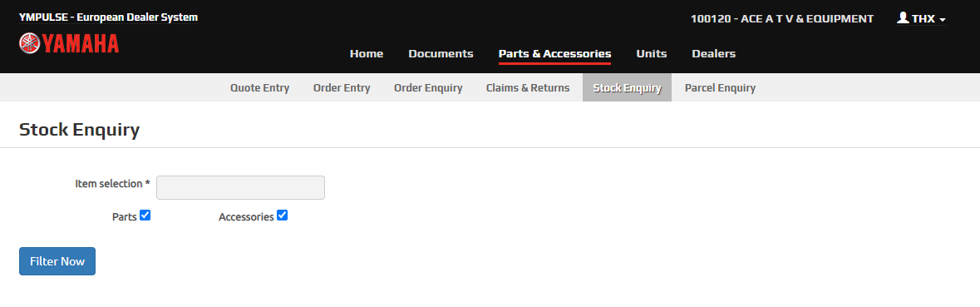Click the YMPULSE - European Dealer System title
The height and width of the screenshot is (307, 980).
click(x=108, y=17)
